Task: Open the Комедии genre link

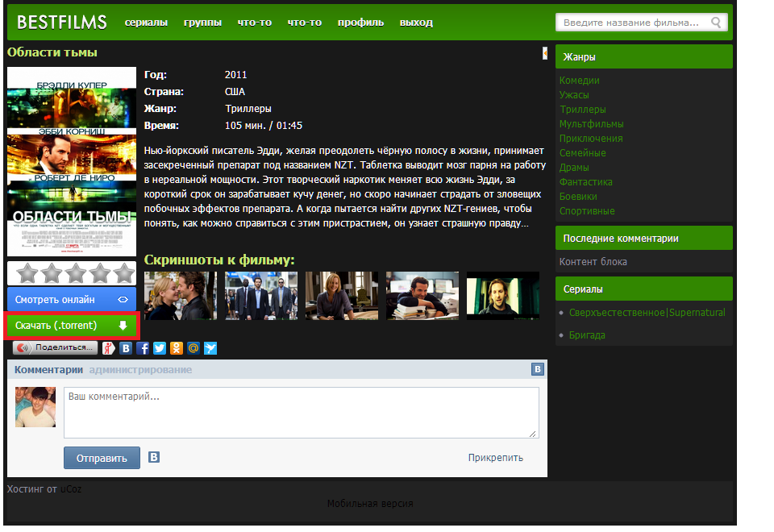Action: click(579, 81)
